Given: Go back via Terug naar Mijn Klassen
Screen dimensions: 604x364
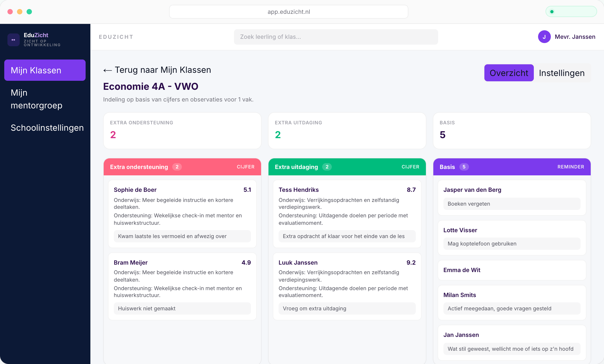Looking at the screenshot, I should point(157,70).
